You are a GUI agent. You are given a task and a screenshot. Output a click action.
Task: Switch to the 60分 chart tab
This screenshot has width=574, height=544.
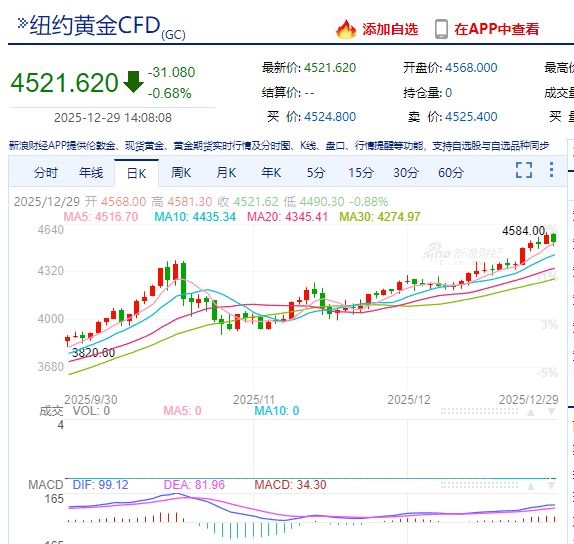coord(451,172)
